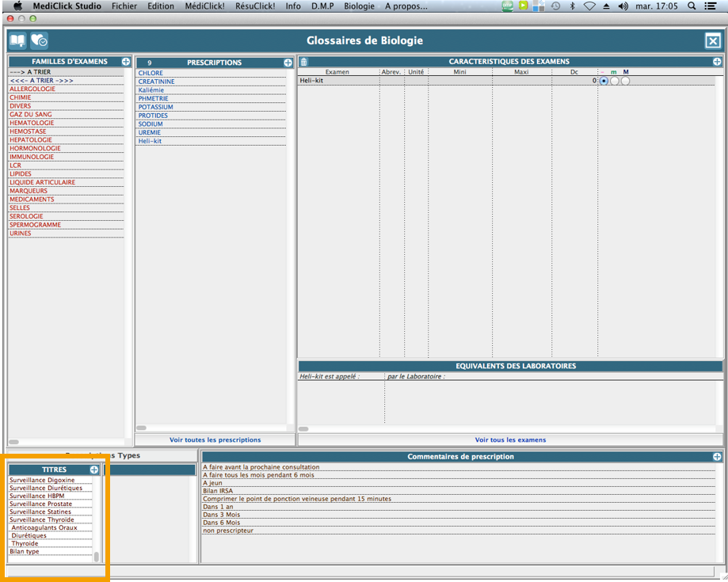728x582 pixels.
Task: Click 'Voir tous les examens' link
Action: pyautogui.click(x=510, y=439)
